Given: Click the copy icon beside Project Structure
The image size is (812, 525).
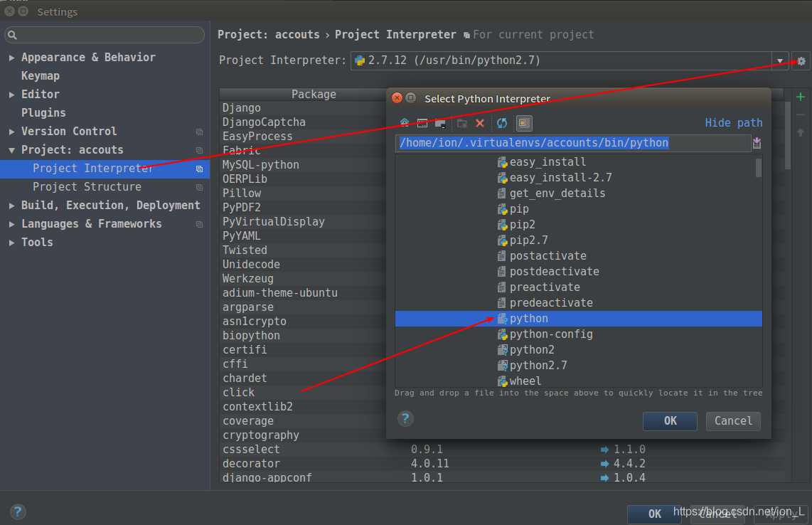Looking at the screenshot, I should coord(199,187).
